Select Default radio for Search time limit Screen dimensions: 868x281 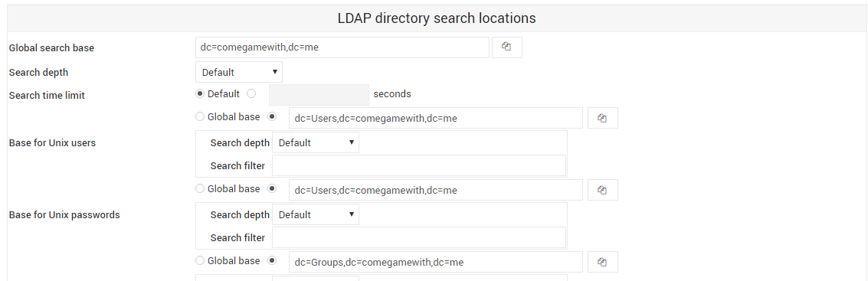[201, 93]
